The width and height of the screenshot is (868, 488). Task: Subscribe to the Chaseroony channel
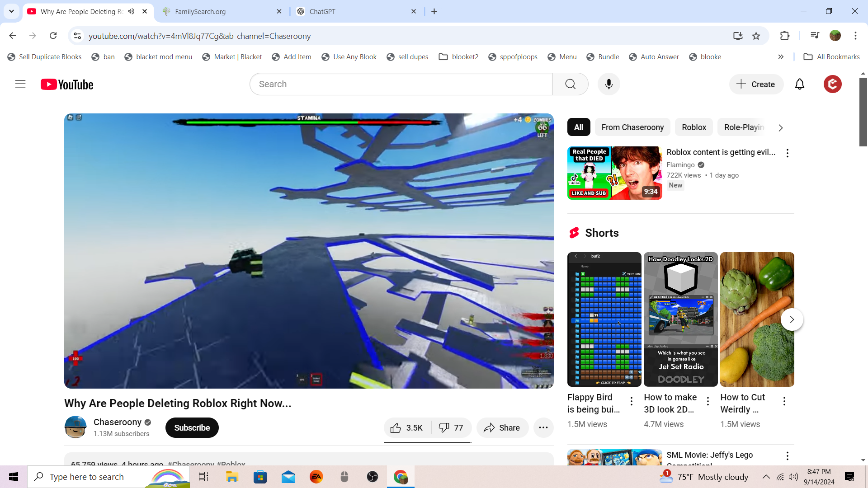(192, 428)
